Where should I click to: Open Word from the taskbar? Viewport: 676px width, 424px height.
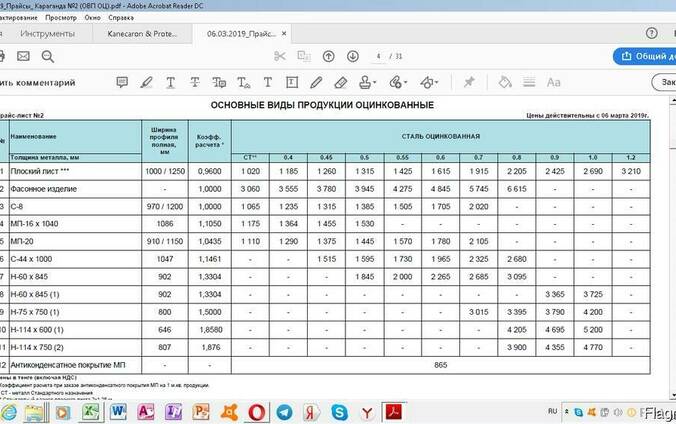coord(118,412)
